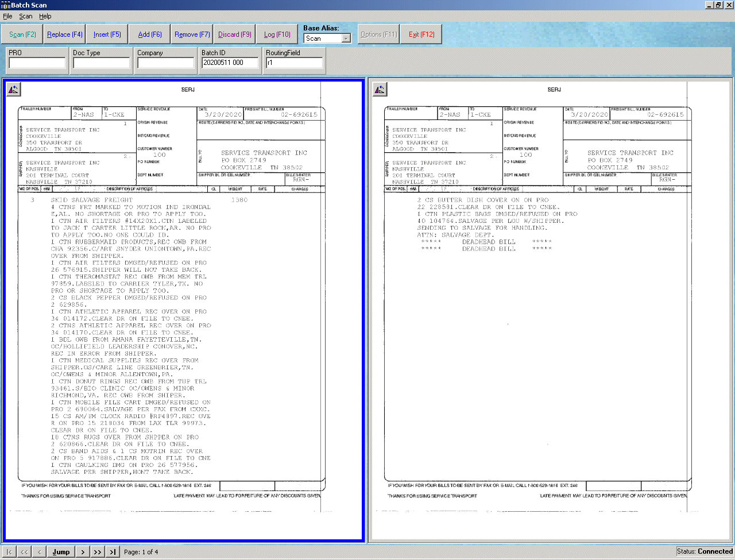Click inside the PRO input field
Image resolution: width=735 pixels, height=560 pixels.
click(37, 62)
